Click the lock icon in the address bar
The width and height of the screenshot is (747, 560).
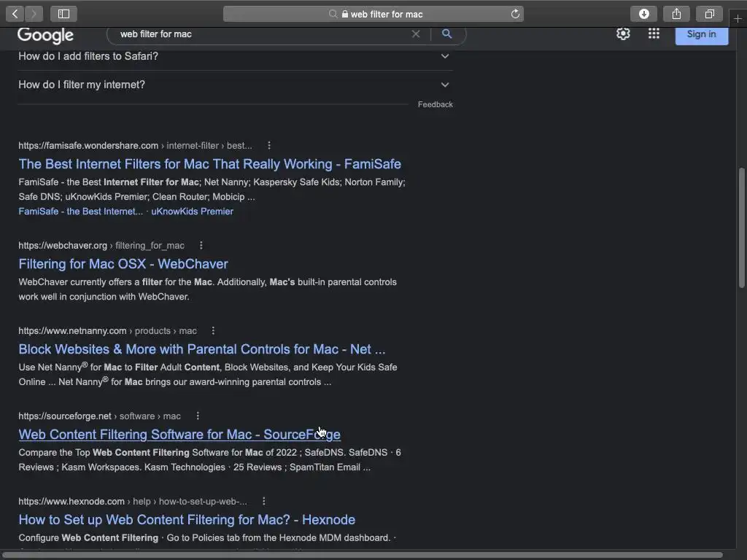point(345,15)
